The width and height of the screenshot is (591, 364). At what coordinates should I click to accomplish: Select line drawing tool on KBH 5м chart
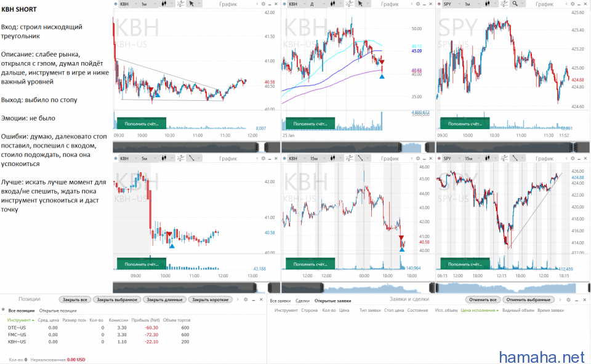191,159
